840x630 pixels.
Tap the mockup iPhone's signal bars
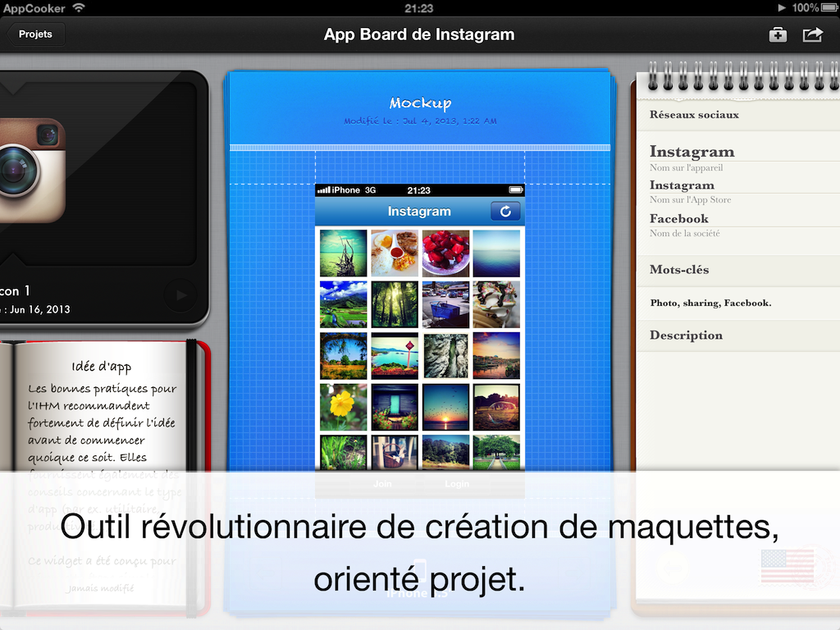click(323, 190)
